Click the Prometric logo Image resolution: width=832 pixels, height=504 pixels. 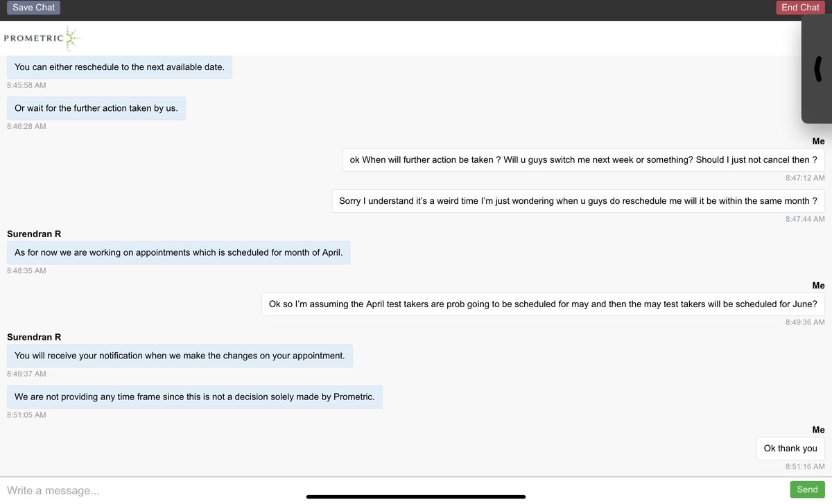point(42,38)
